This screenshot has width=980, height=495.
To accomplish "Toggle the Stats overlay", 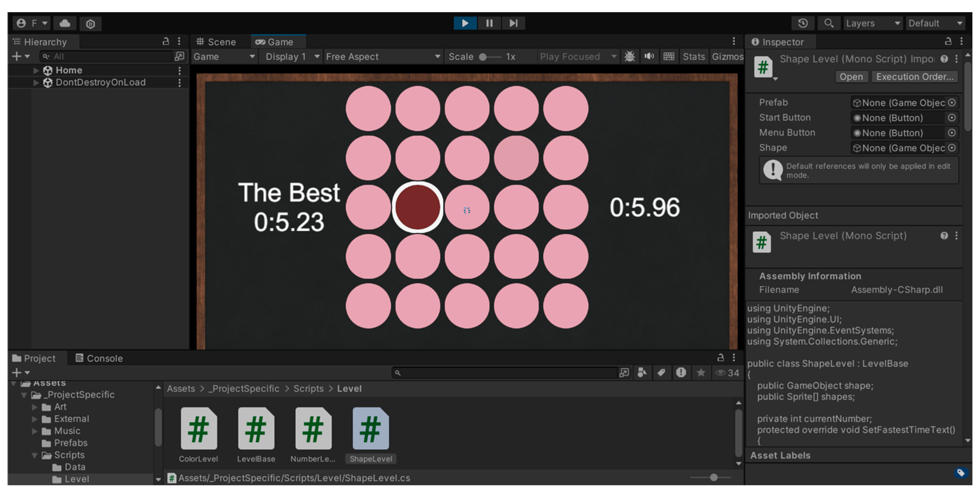I will tap(694, 57).
